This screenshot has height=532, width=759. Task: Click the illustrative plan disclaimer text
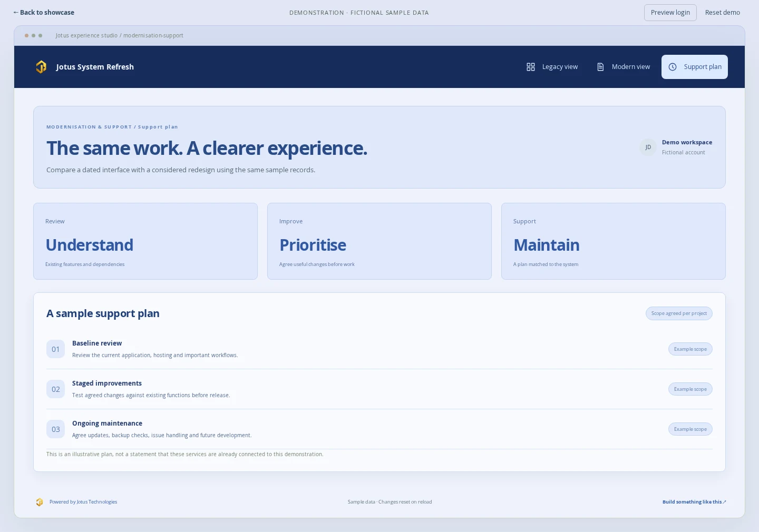click(x=185, y=454)
